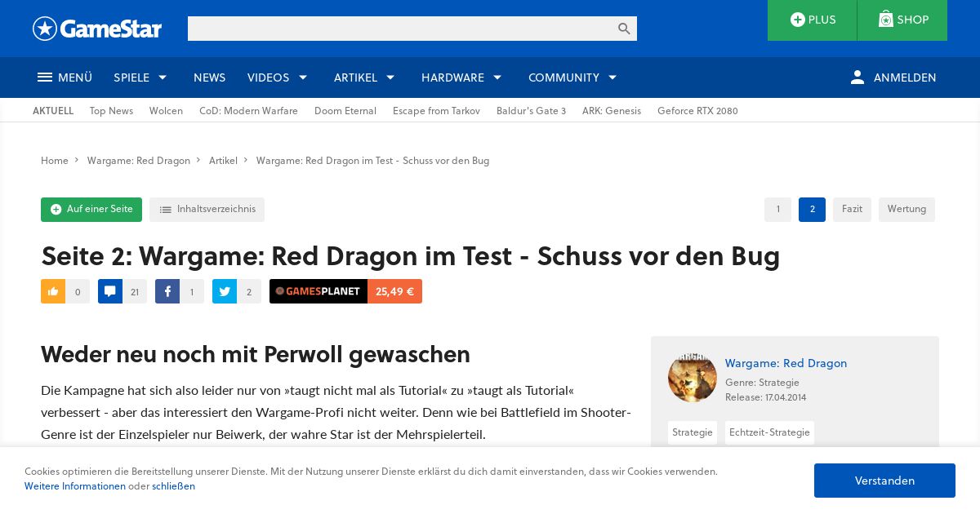Click the ANMELDEN user icon

[857, 78]
